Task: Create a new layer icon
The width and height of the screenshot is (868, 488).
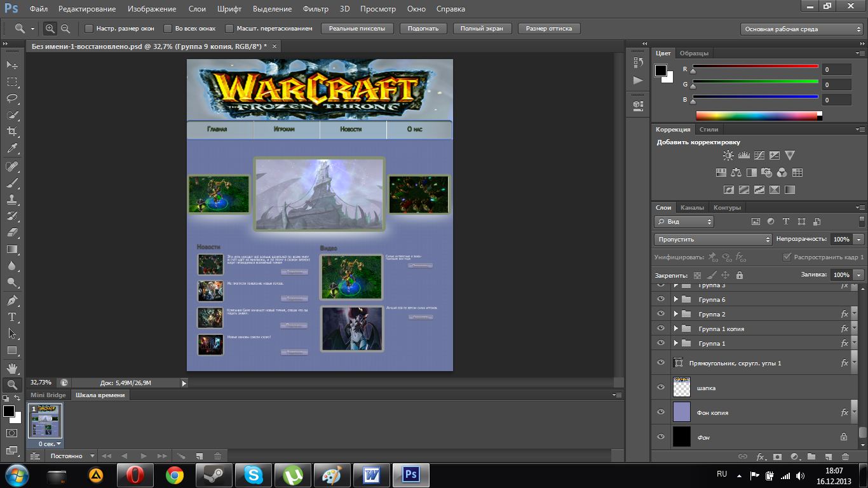Action: (828, 456)
